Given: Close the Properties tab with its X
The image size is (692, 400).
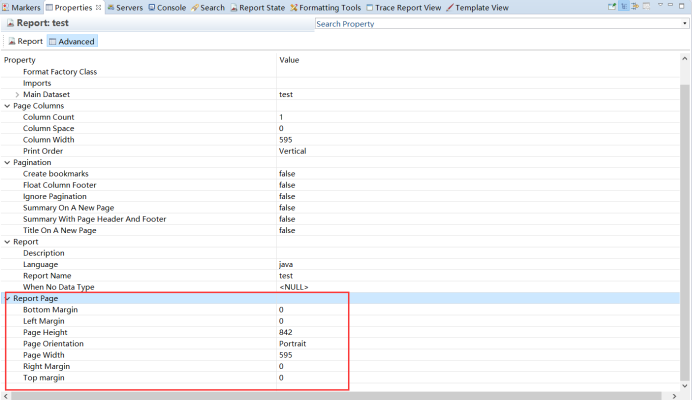Looking at the screenshot, I should (98, 8).
